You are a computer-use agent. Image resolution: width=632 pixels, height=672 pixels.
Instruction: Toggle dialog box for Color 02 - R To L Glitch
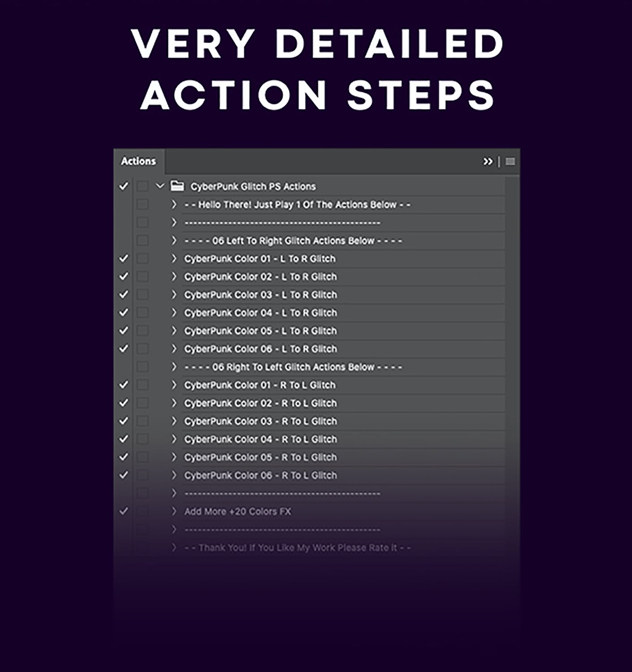tap(142, 403)
